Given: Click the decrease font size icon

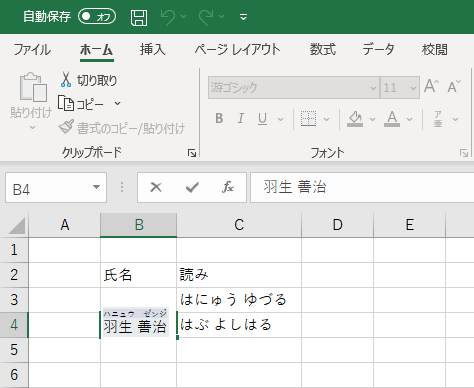Looking at the screenshot, I should pyautogui.click(x=454, y=86).
